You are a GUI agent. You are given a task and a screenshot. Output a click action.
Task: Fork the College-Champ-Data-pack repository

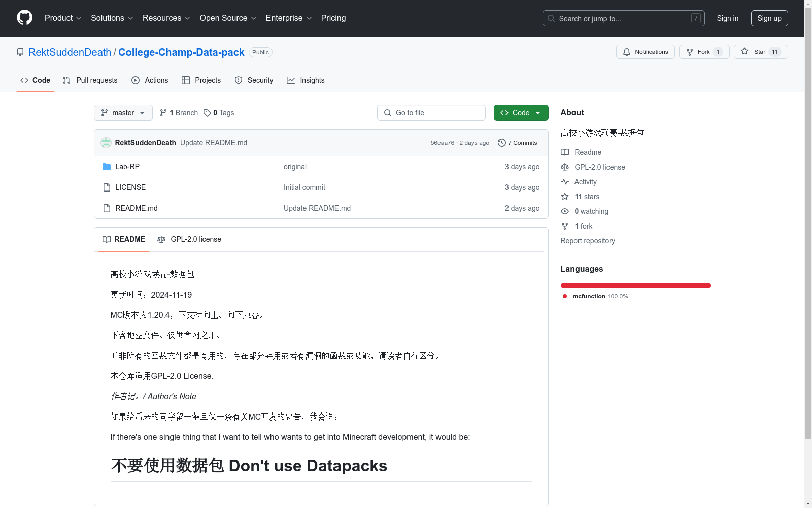click(x=704, y=52)
